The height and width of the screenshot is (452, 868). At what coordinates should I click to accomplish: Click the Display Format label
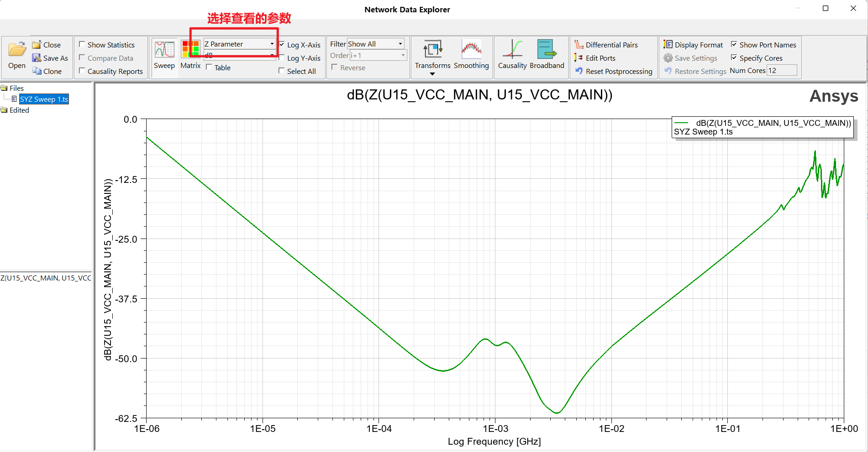(699, 45)
